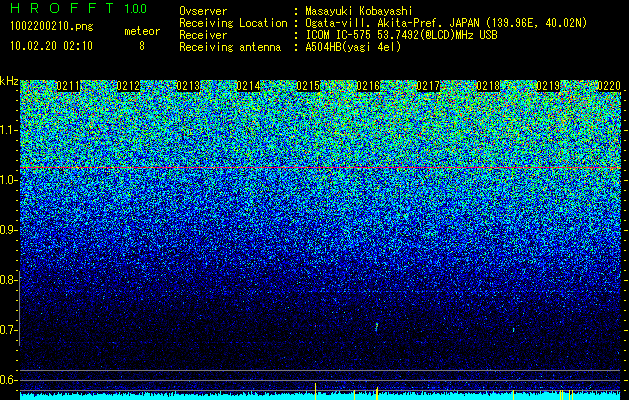Click the Ovserver label

coord(203,11)
